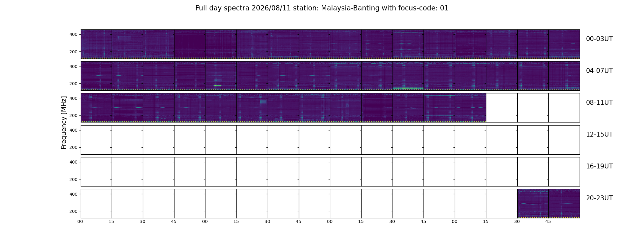Click the spectrogram data in the 20-23UT row

coord(548,204)
